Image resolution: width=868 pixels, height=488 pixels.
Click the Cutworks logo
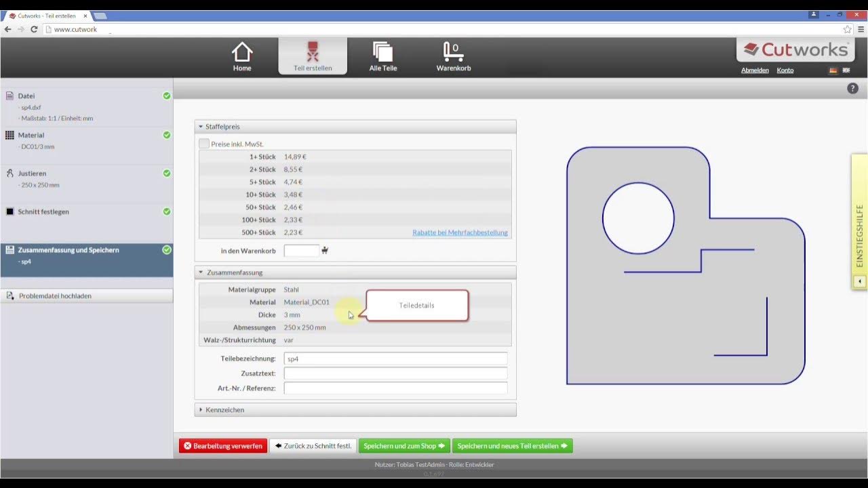coord(795,49)
